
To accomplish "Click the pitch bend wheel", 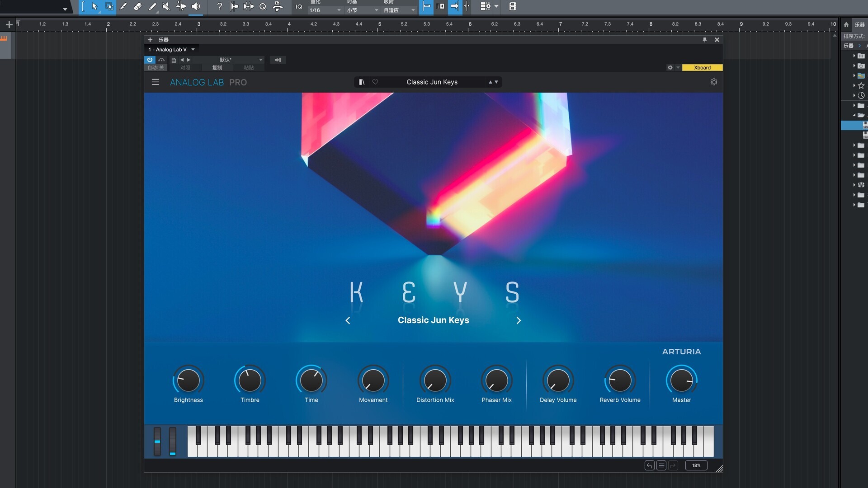I will (x=157, y=441).
